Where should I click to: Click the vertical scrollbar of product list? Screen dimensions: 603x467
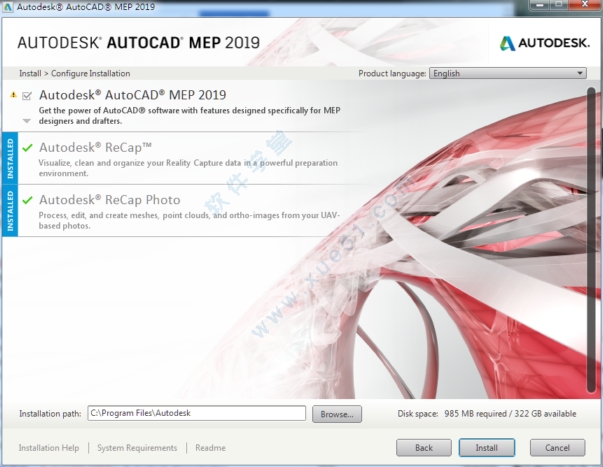(x=591, y=240)
